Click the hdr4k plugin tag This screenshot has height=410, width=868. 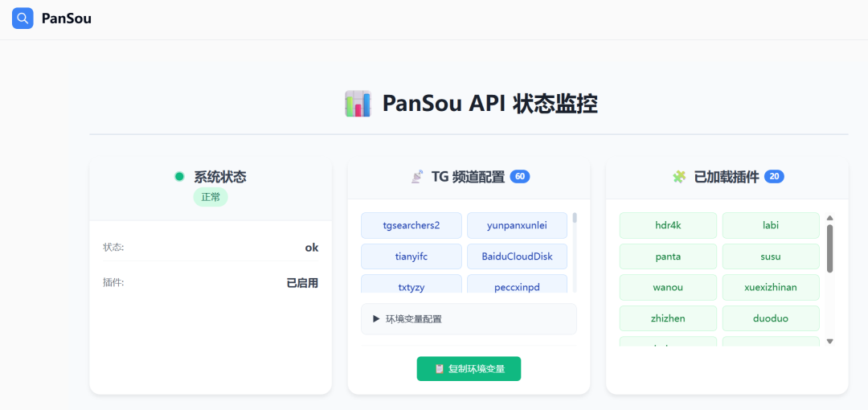pyautogui.click(x=668, y=225)
